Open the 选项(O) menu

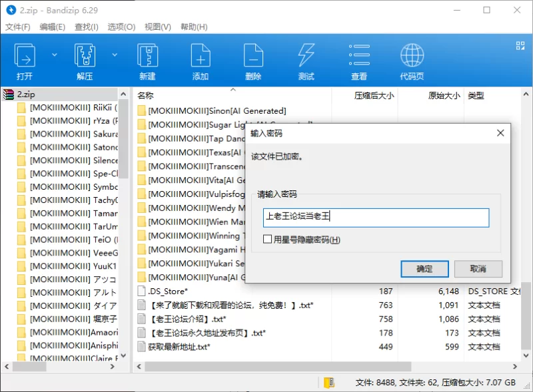pyautogui.click(x=121, y=27)
